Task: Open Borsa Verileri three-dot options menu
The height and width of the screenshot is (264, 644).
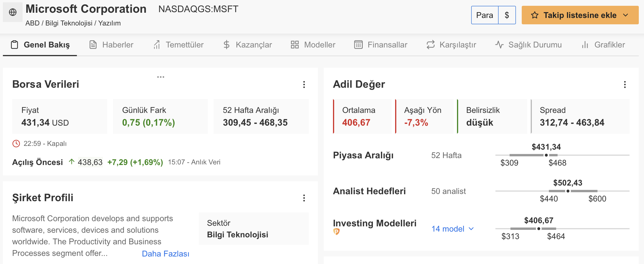Action: click(x=304, y=84)
